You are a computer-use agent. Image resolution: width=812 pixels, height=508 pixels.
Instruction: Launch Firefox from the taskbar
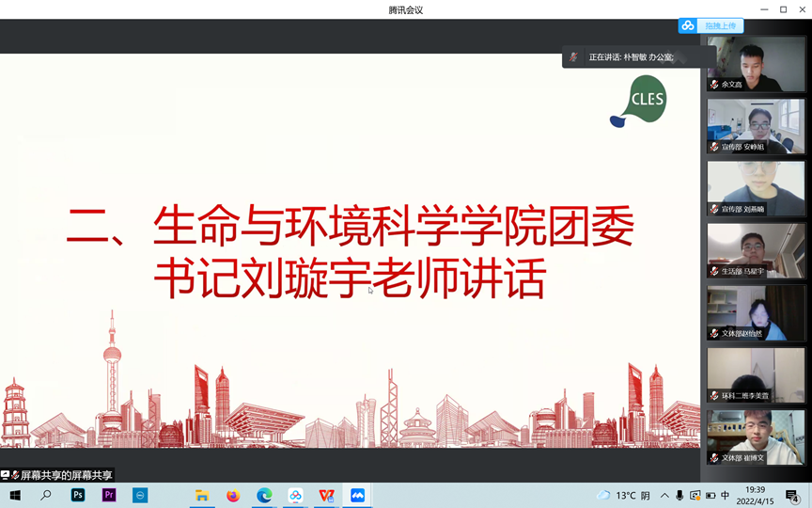[233, 496]
